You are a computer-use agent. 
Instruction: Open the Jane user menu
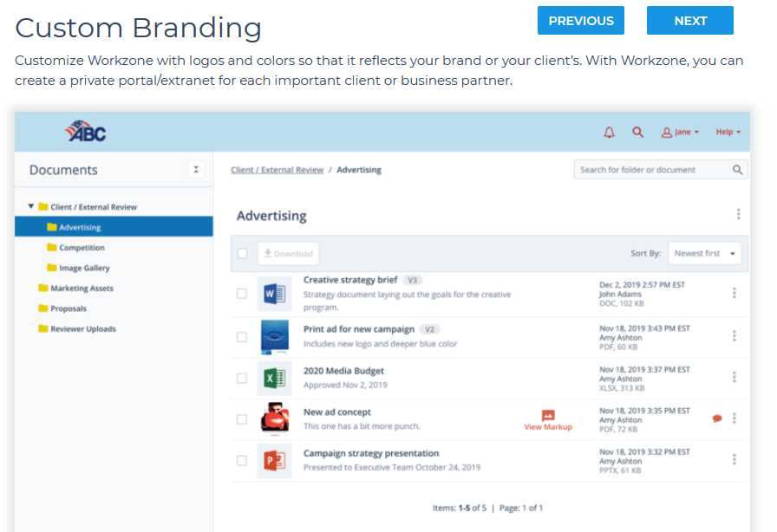[x=680, y=133]
